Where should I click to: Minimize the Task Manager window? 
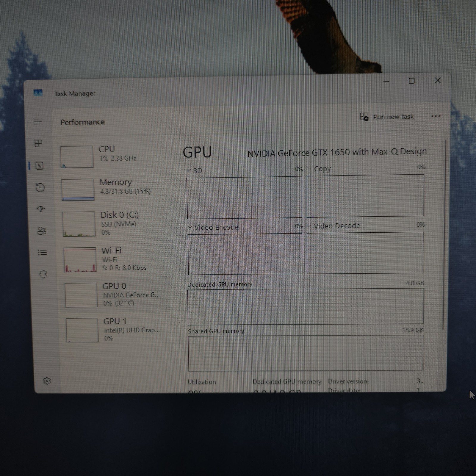(386, 81)
